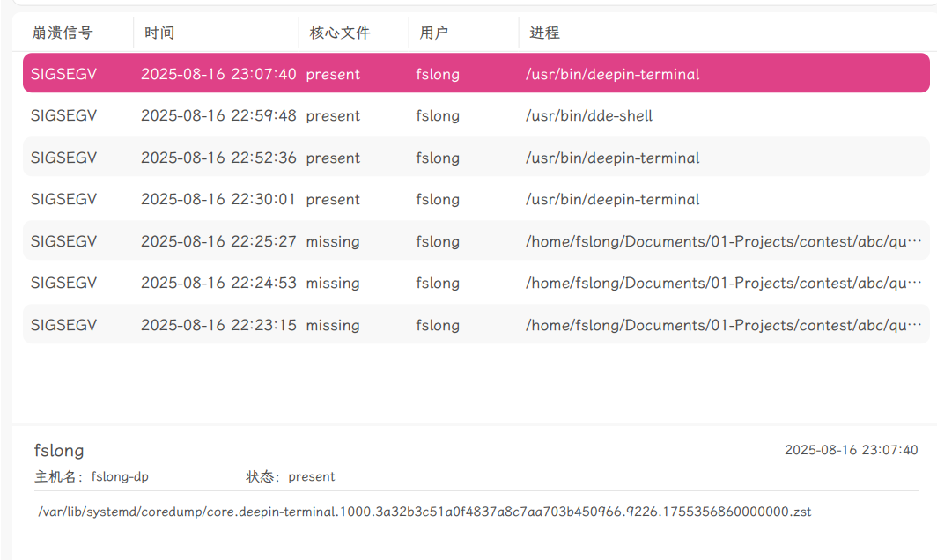The width and height of the screenshot is (937, 560).
Task: Click "present" in the 22:52:36 row
Action: coord(333,158)
